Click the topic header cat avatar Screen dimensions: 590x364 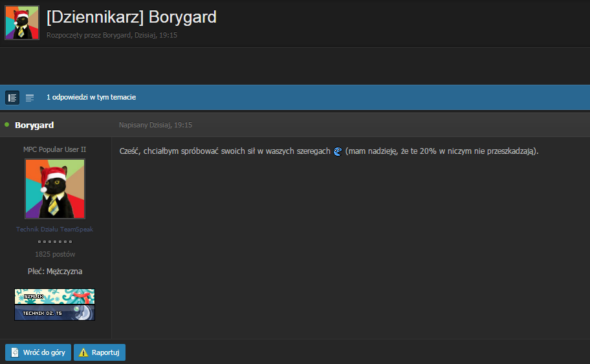pos(22,23)
